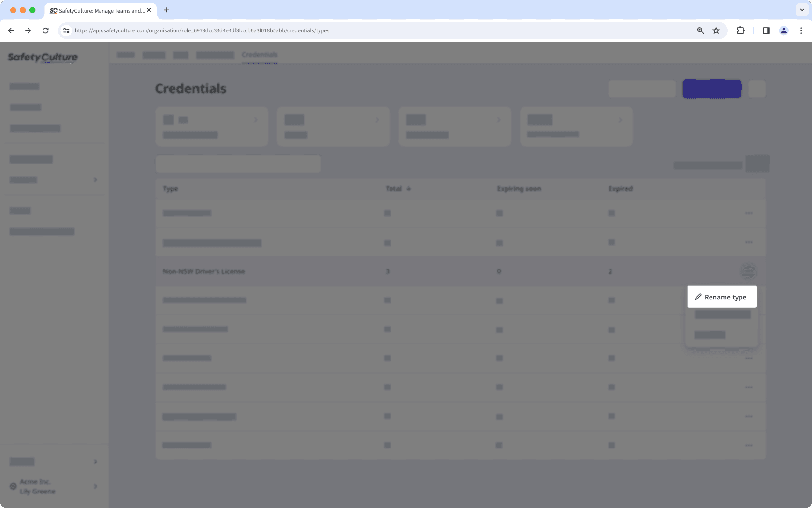This screenshot has height=508, width=812.
Task: Click the browser profile avatar
Action: click(783, 30)
